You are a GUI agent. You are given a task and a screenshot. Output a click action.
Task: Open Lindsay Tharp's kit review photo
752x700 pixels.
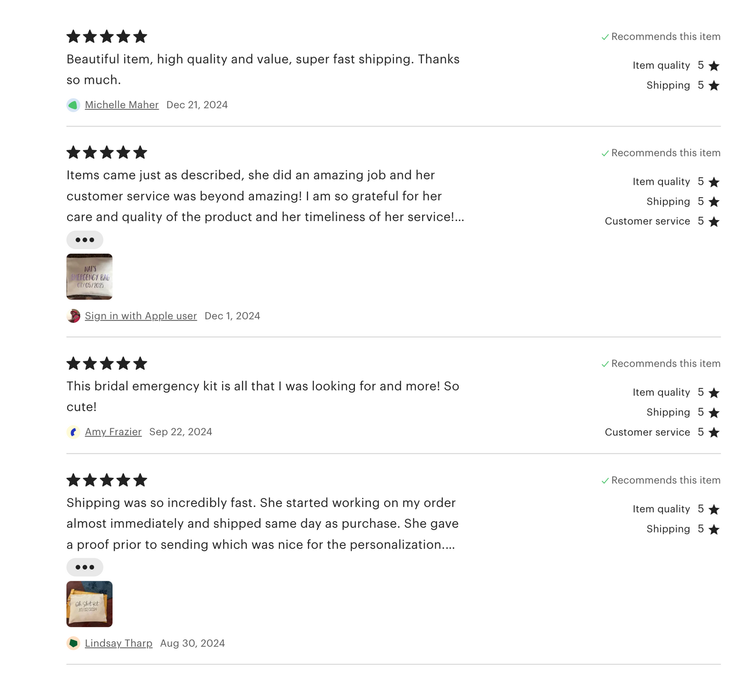(x=90, y=604)
